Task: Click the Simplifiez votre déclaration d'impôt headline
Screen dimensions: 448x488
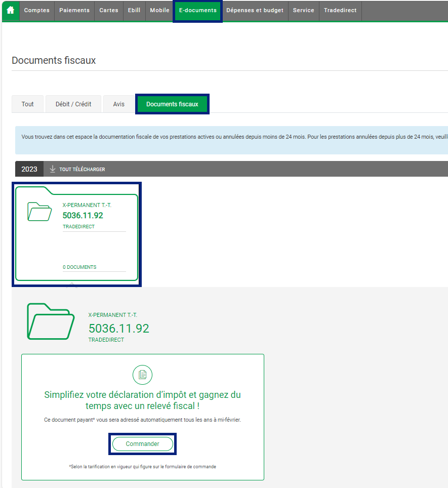Action: (x=142, y=400)
